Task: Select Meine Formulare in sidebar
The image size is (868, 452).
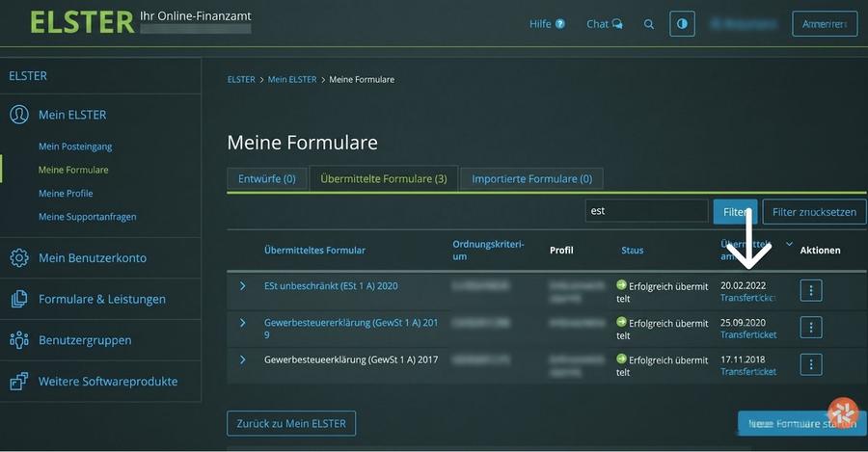Action: click(x=73, y=170)
